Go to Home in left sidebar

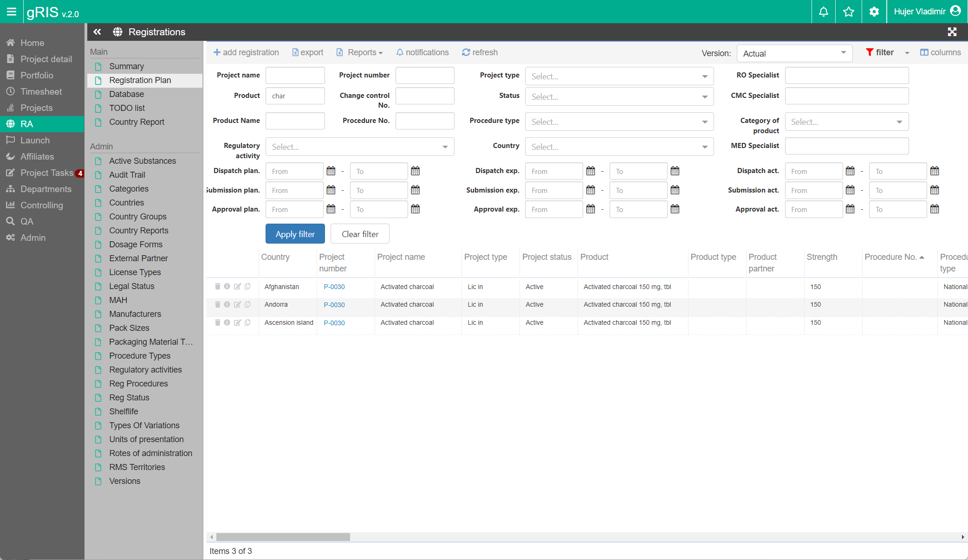click(32, 43)
